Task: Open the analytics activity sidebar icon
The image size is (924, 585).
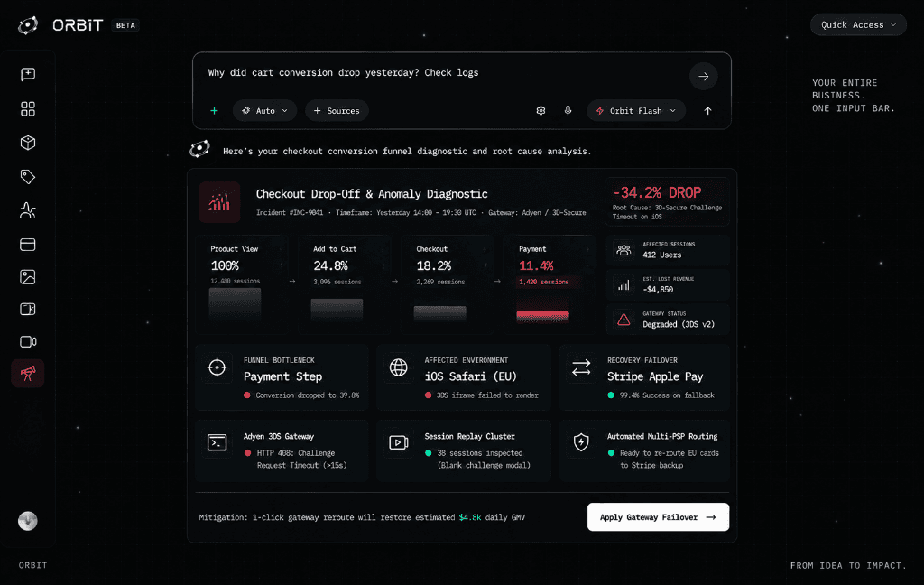Action: pos(28,210)
